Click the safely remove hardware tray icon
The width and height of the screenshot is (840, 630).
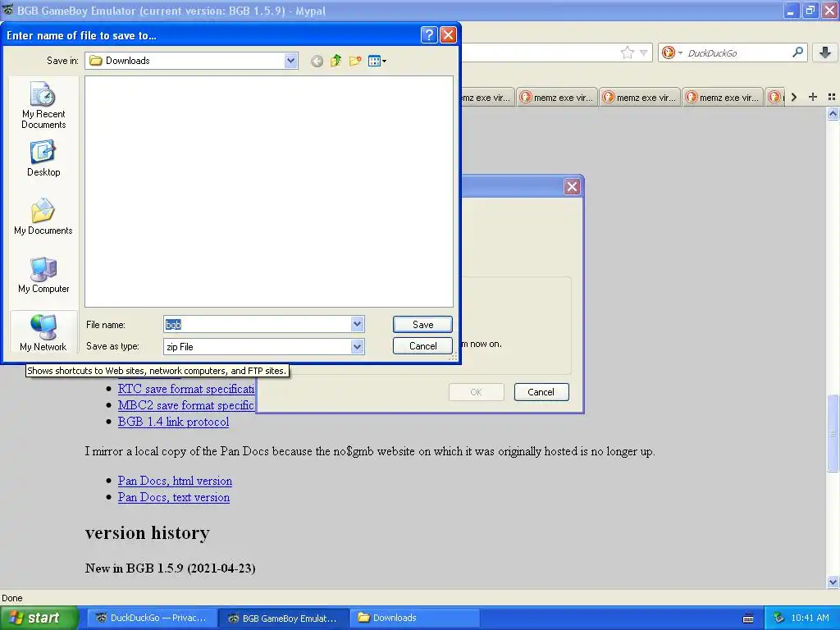click(x=779, y=619)
